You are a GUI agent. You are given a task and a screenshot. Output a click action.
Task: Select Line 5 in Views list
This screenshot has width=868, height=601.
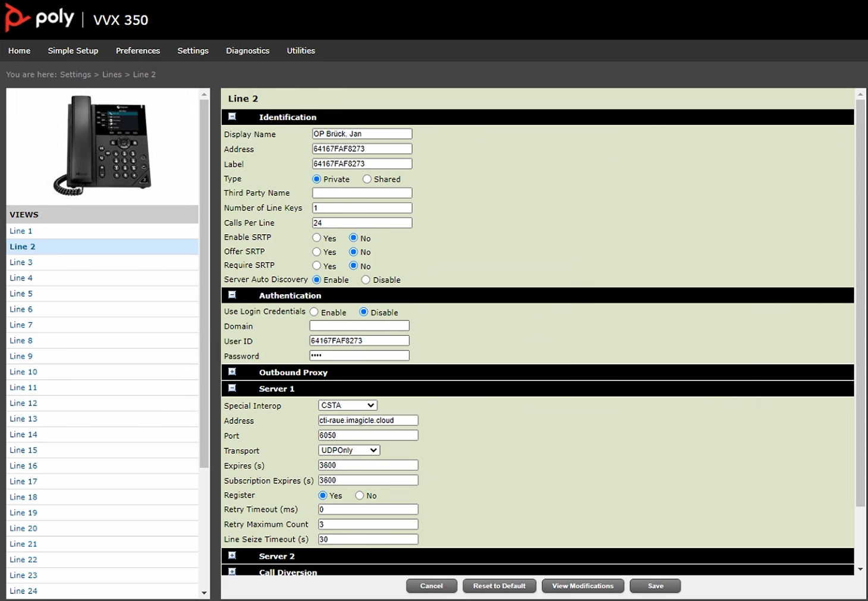[21, 294]
